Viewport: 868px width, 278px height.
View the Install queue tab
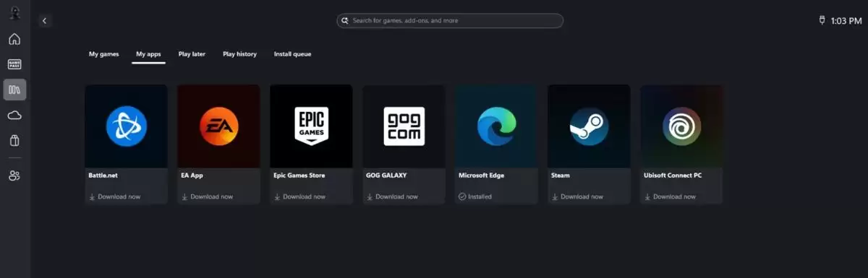(292, 54)
